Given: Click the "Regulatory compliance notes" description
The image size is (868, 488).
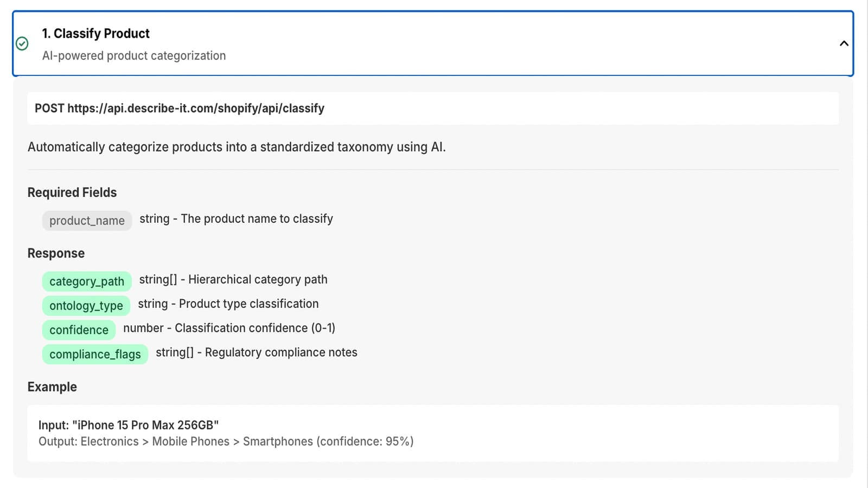Looking at the screenshot, I should 281,352.
